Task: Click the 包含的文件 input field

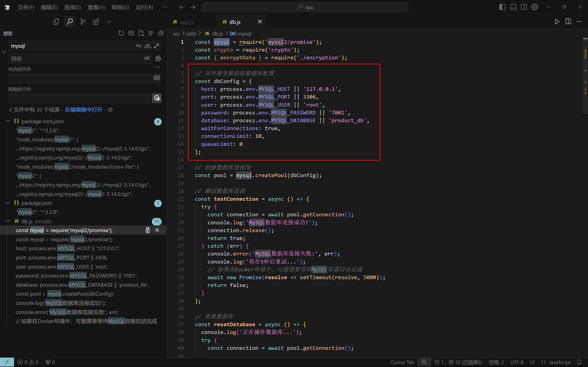Action: tap(80, 78)
